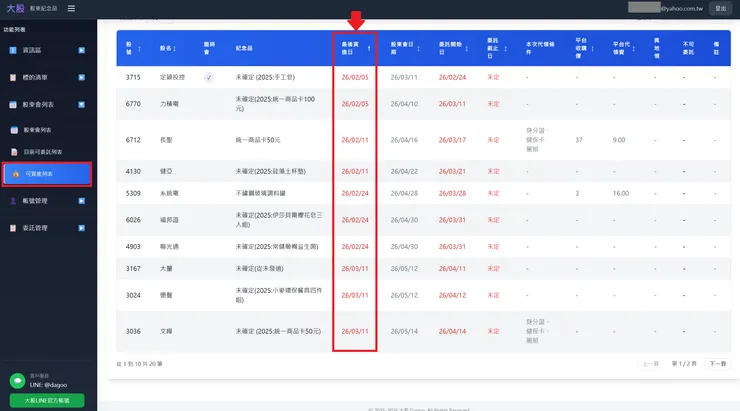Collapse the 股東會列表 section arrow
The height and width of the screenshot is (411, 740).
[x=82, y=105]
